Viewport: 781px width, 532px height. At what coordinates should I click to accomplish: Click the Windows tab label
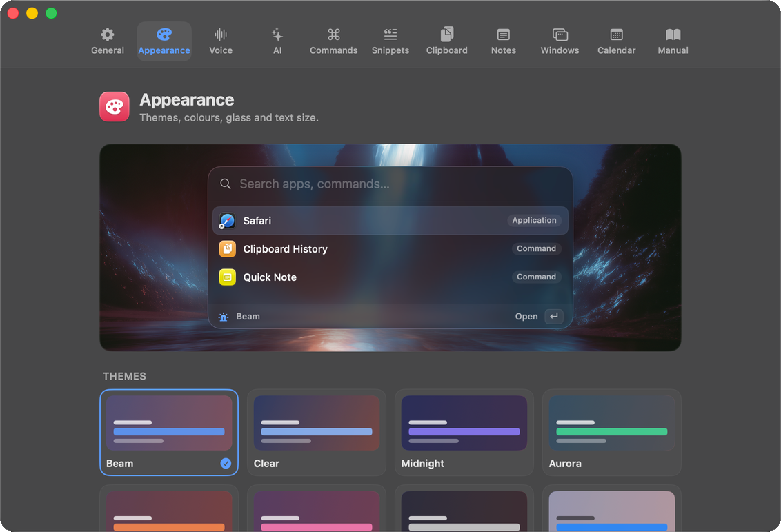pyautogui.click(x=560, y=50)
